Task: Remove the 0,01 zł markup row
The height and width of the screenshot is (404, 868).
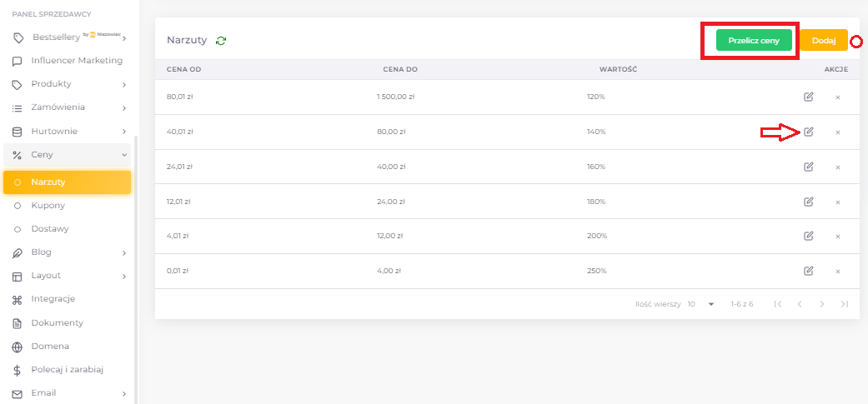Action: tap(837, 271)
